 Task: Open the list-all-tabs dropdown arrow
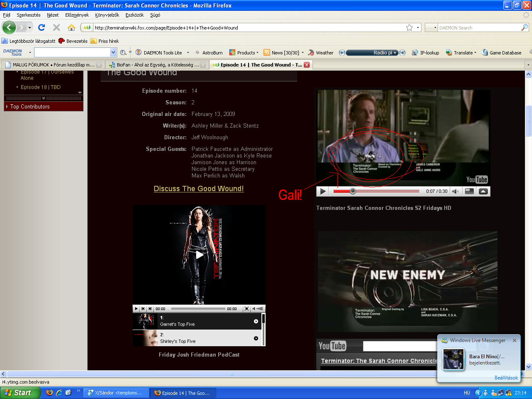(528, 65)
